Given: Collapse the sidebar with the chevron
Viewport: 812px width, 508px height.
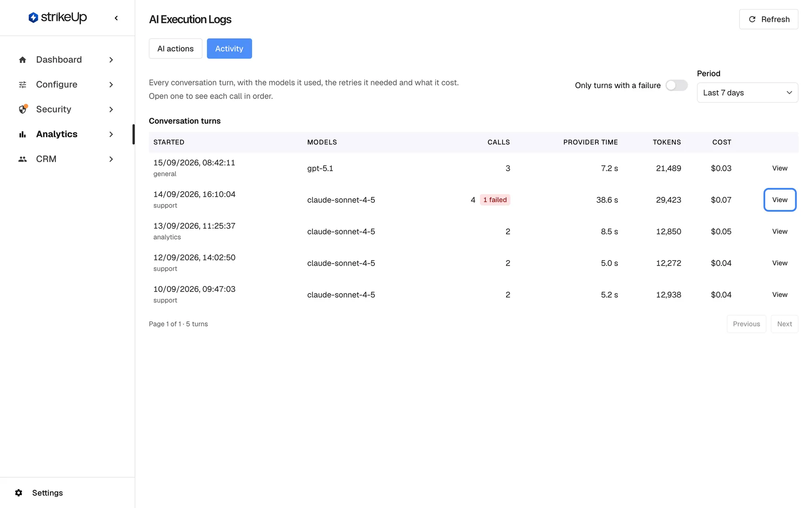Looking at the screenshot, I should pyautogui.click(x=116, y=18).
